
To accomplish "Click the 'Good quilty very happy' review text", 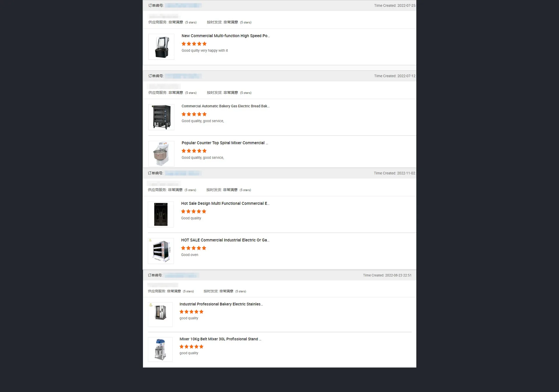I will (205, 51).
